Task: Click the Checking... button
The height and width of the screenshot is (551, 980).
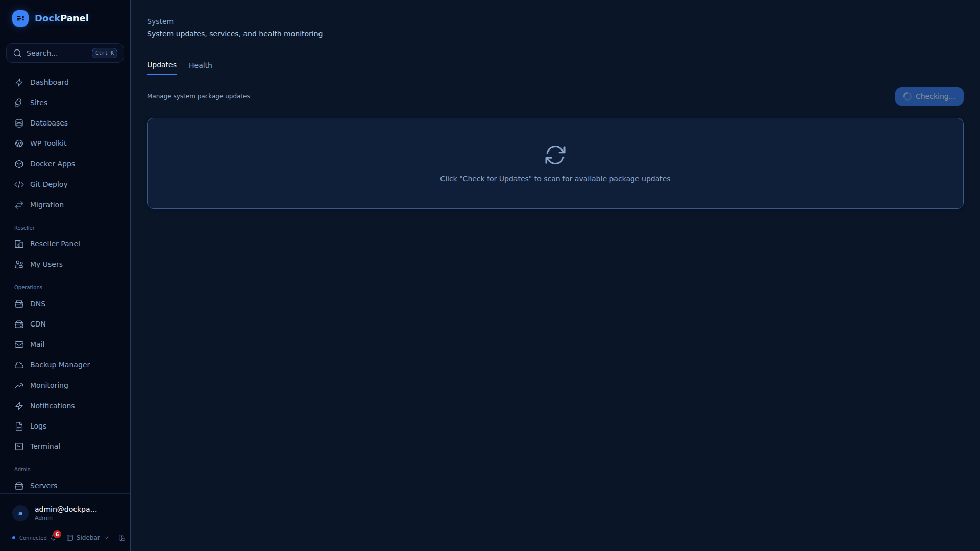Action: pos(929,96)
